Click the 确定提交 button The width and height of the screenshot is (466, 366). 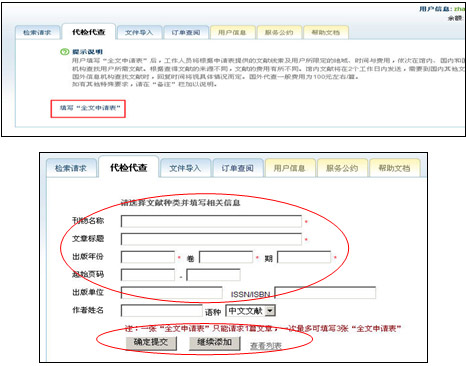pyautogui.click(x=151, y=343)
